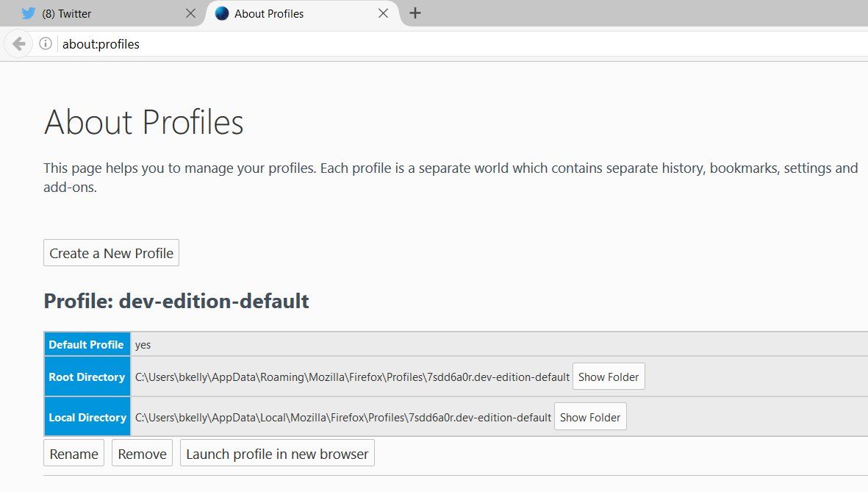Go back using the back arrow
This screenshot has height=492, width=868.
19,44
